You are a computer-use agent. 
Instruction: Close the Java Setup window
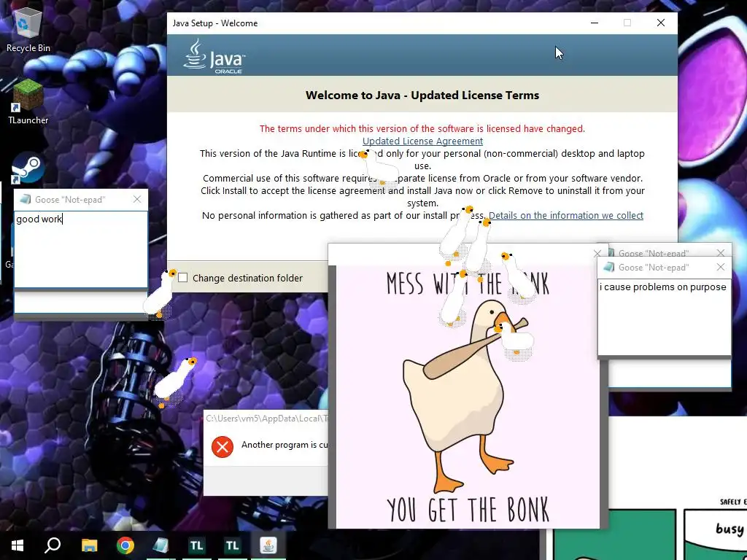[x=661, y=23]
